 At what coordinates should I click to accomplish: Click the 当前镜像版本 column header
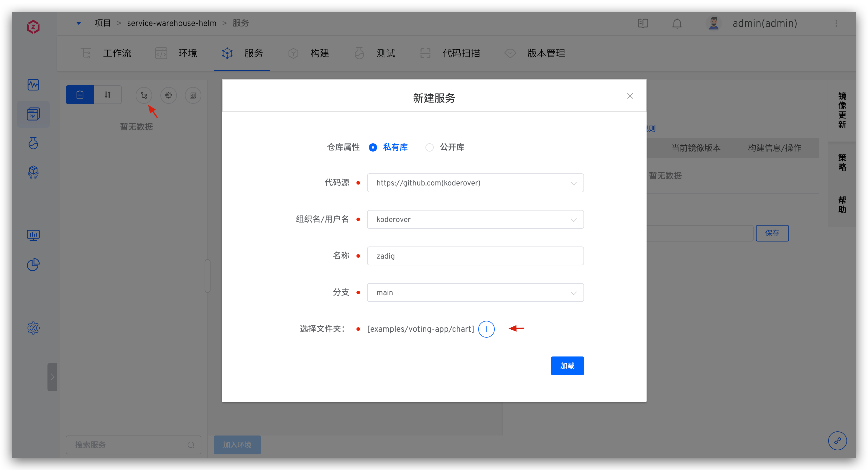696,148
